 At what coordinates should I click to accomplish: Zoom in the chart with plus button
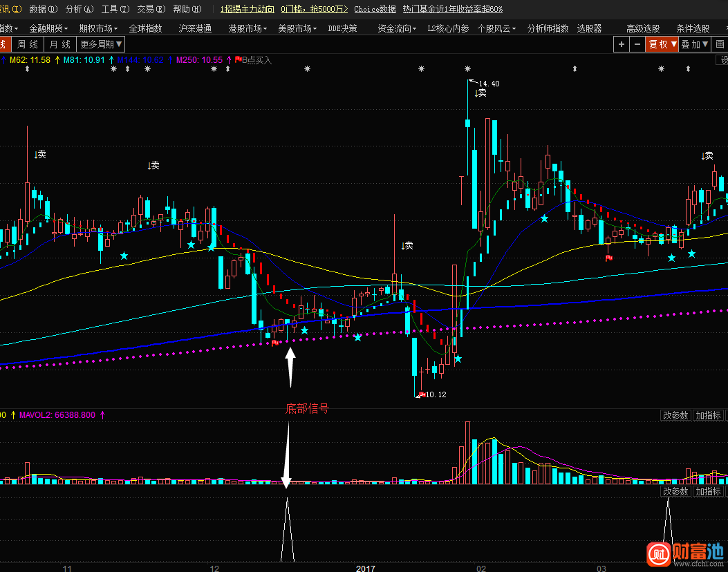coord(622,44)
